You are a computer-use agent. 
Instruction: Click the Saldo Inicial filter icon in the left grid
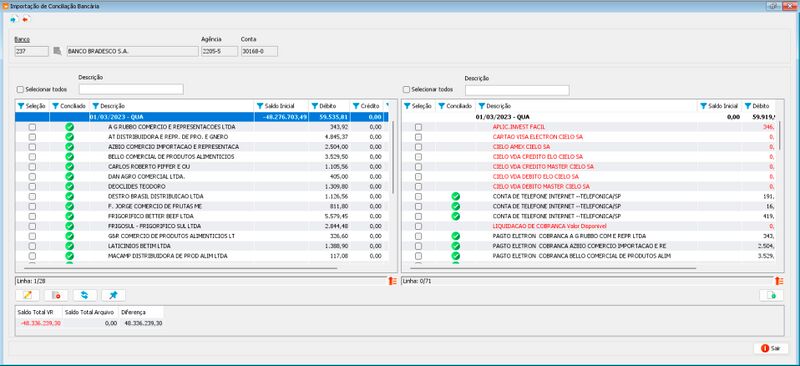[x=260, y=106]
